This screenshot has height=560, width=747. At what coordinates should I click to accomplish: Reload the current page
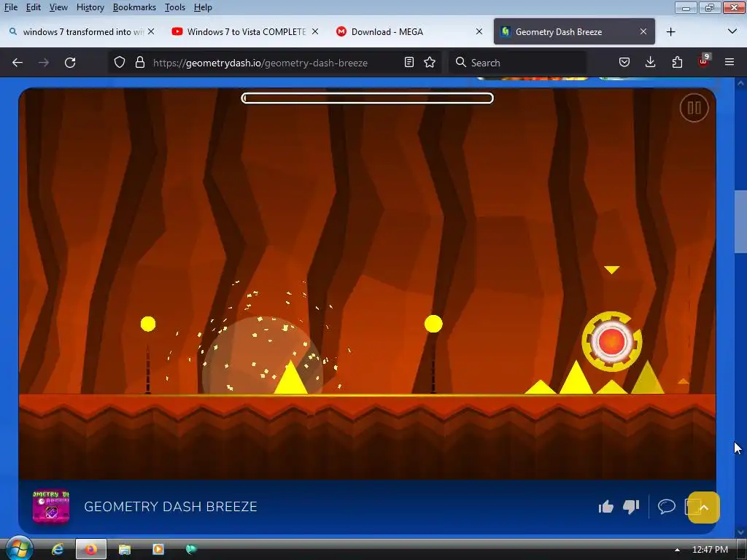pyautogui.click(x=70, y=63)
